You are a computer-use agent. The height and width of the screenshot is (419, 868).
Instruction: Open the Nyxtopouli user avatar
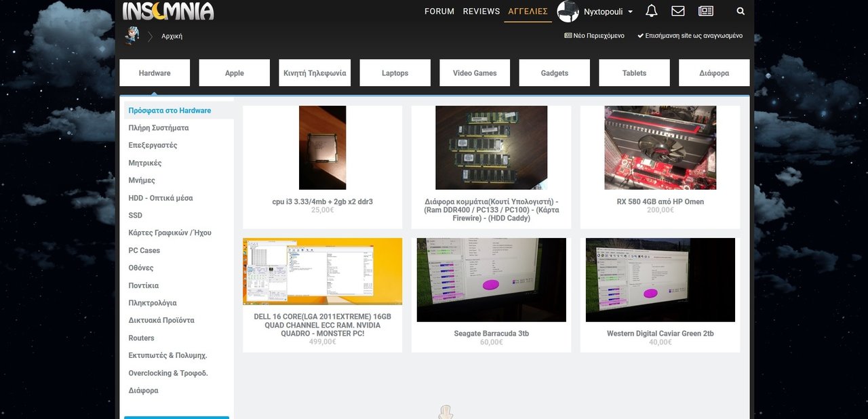pos(568,11)
